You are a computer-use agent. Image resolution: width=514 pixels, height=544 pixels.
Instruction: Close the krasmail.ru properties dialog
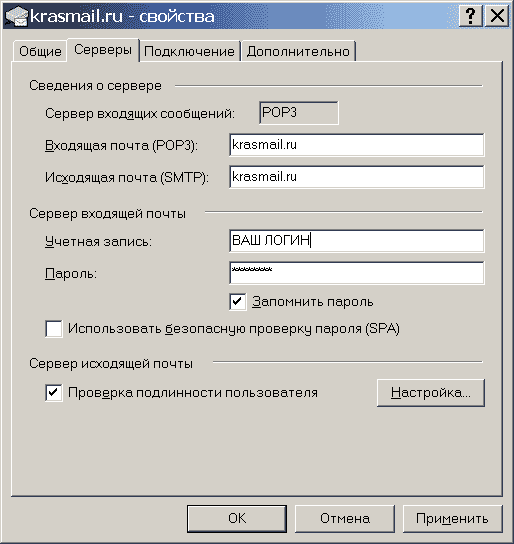click(x=497, y=16)
